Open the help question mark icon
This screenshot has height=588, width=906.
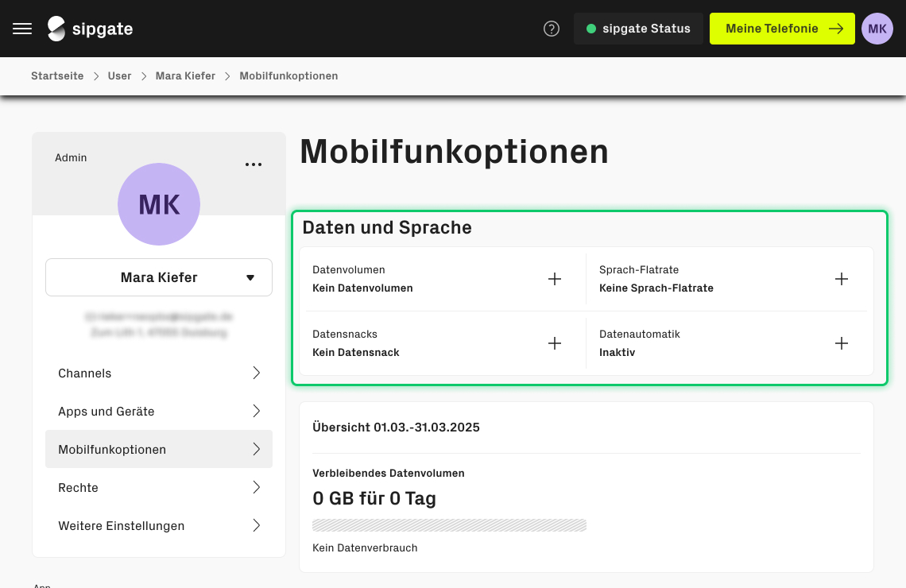coord(552,29)
